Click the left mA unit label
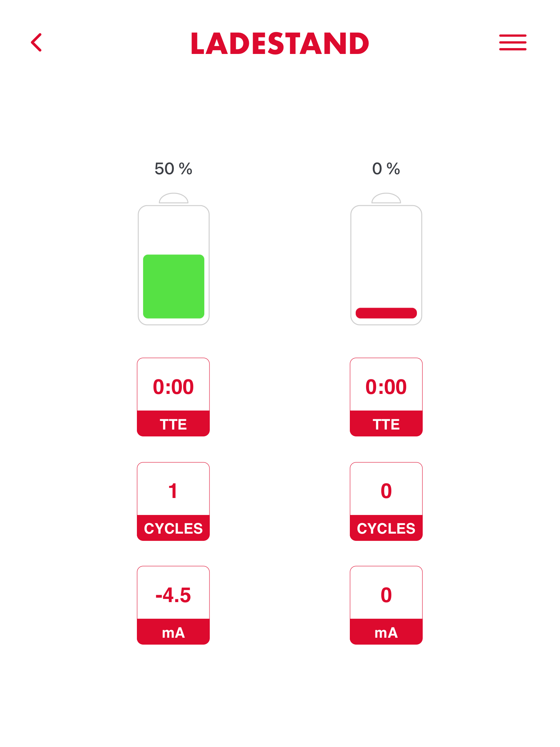This screenshot has width=560, height=747. (x=173, y=633)
